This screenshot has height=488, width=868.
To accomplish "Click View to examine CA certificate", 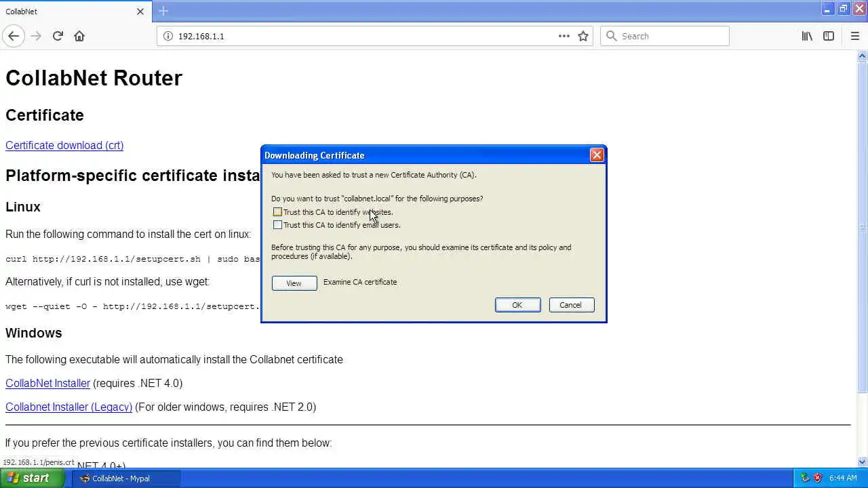I will point(294,283).
